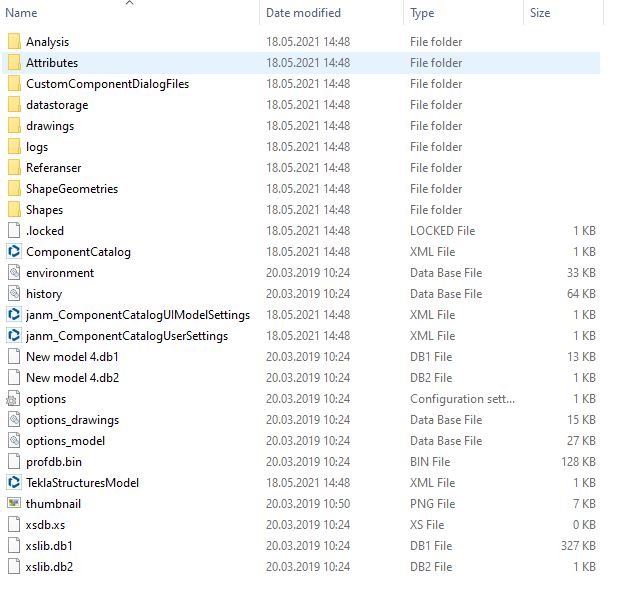The width and height of the screenshot is (621, 603).
Task: Click the CustomComponentDialogFiles folder icon
Action: [14, 84]
